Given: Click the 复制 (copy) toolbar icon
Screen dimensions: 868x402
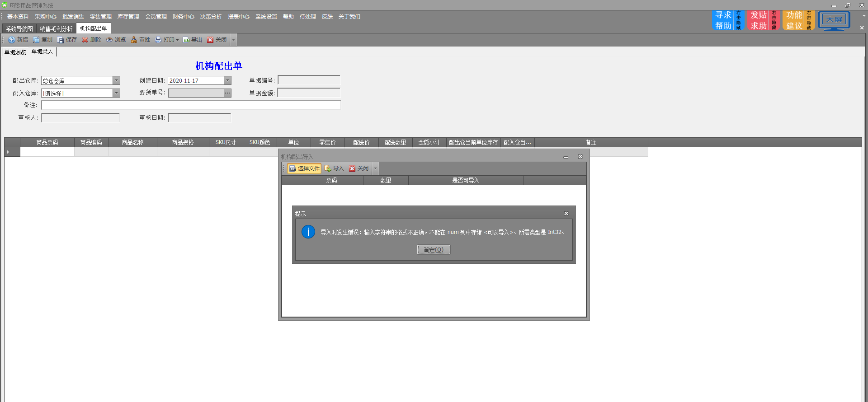Looking at the screenshot, I should pos(36,40).
